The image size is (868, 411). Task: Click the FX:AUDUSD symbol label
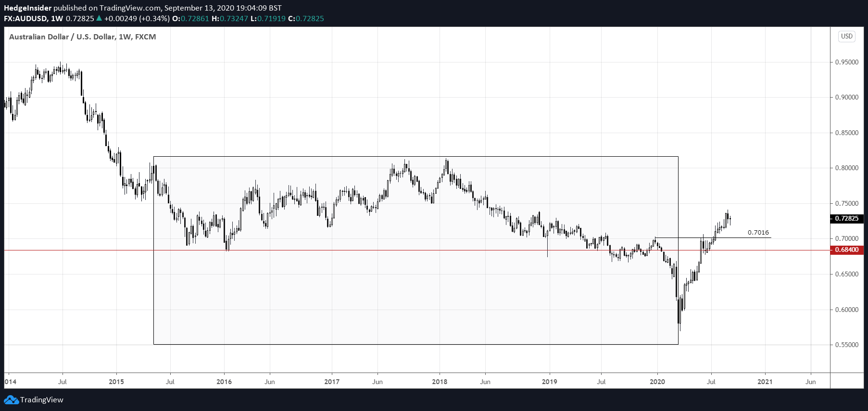pyautogui.click(x=25, y=19)
